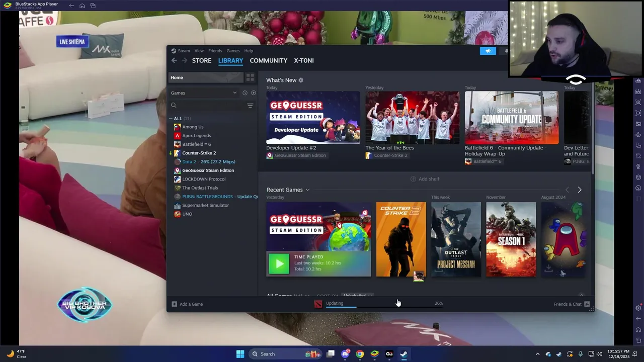Click the Windows taskbar Search box

tap(286, 354)
